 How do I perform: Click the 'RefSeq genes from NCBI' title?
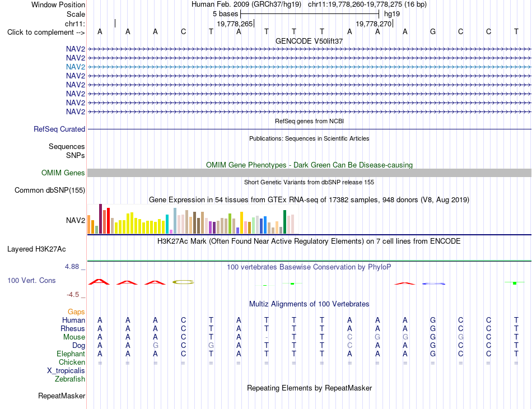(309, 121)
